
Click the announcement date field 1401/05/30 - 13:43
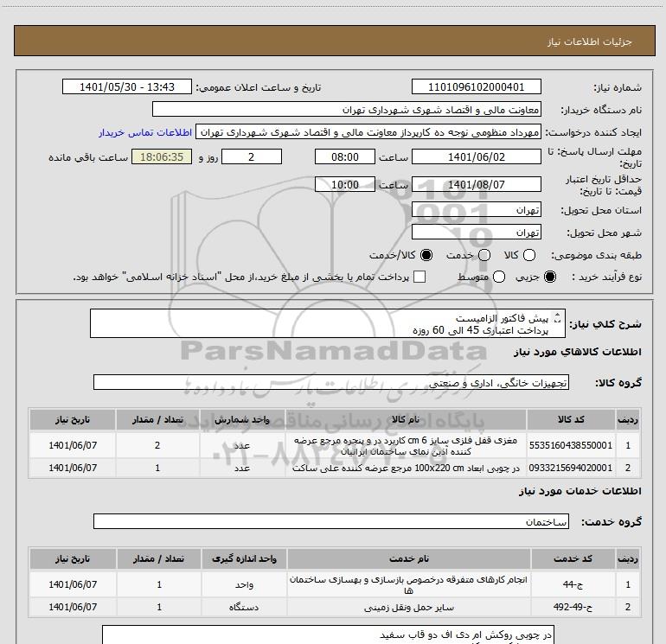coord(127,86)
